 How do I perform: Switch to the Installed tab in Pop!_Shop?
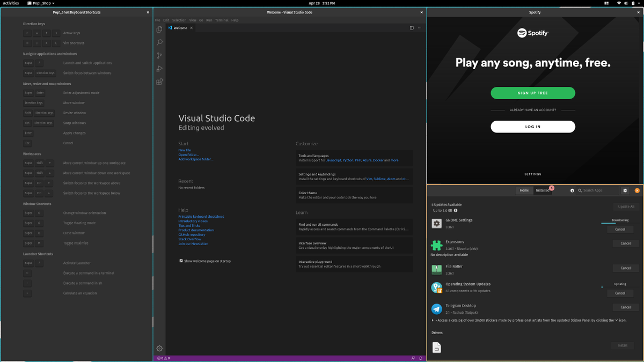(x=543, y=190)
